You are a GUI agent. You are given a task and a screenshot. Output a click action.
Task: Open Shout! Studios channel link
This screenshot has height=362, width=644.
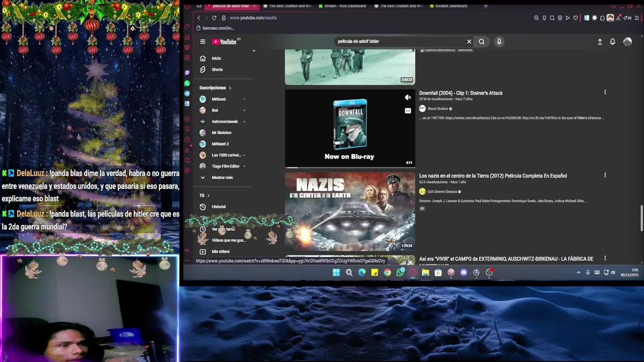click(x=437, y=109)
